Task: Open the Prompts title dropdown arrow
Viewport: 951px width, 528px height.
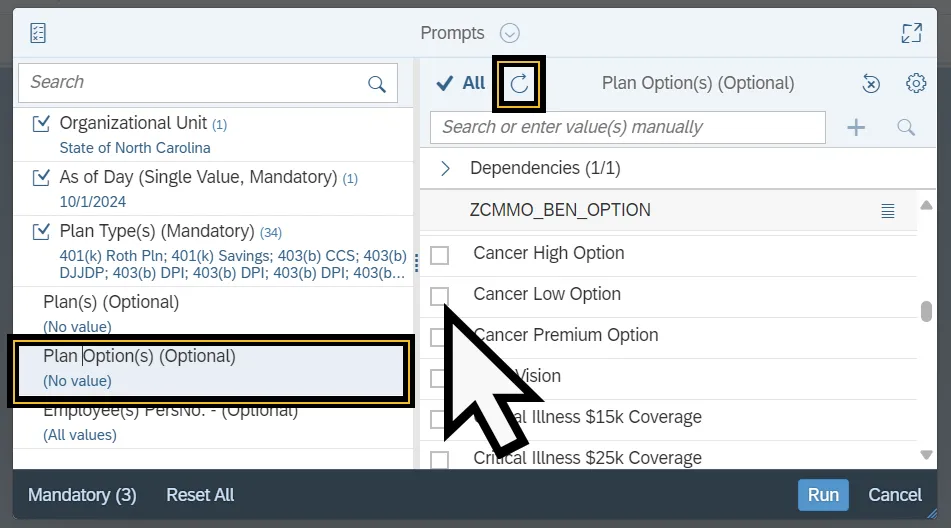Action: click(510, 33)
